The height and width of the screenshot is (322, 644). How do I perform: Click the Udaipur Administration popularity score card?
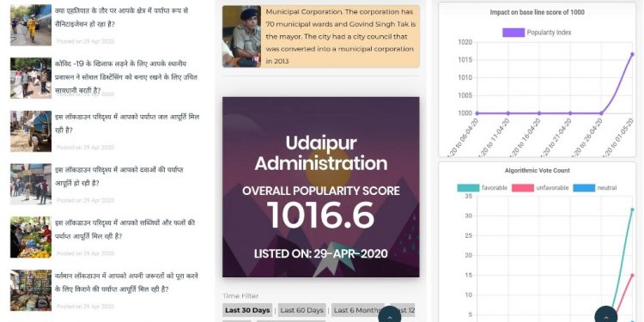321,187
